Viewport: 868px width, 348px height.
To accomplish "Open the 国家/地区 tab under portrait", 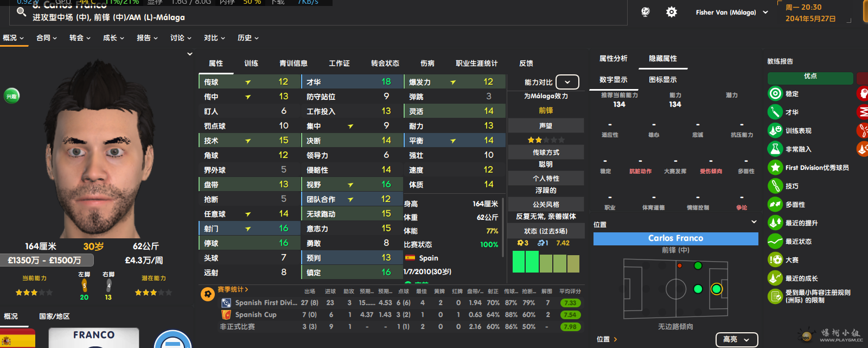I will point(54,317).
